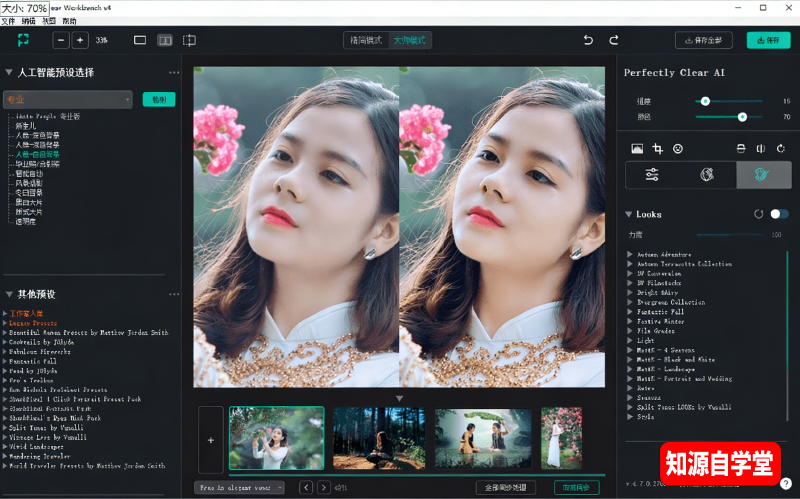800x499 pixels.
Task: Open the face retouch smiley icon
Action: point(677,149)
